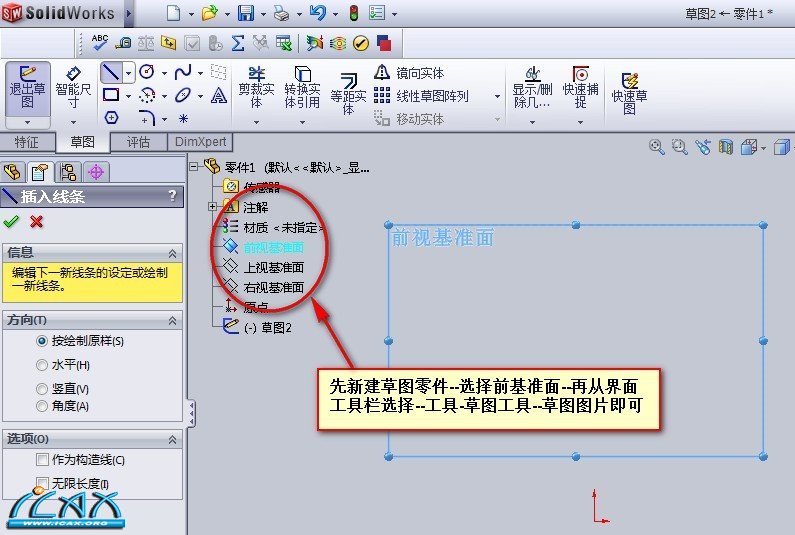Click the Undo icon
Viewport: 795px width, 535px height.
coord(318,13)
